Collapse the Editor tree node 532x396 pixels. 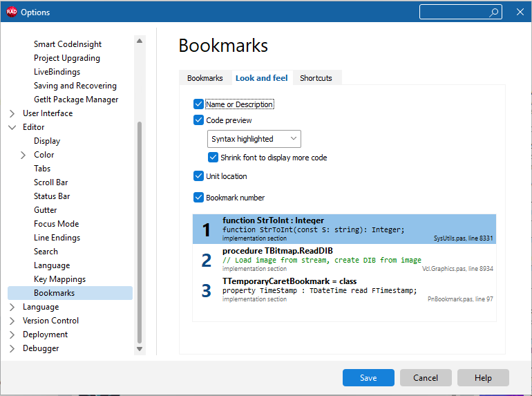tap(12, 127)
